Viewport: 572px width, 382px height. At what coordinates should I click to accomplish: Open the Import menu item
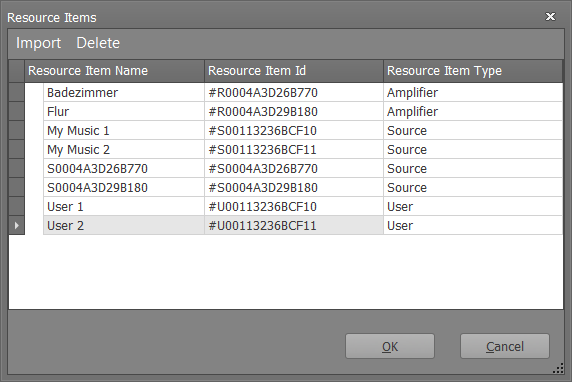(38, 43)
